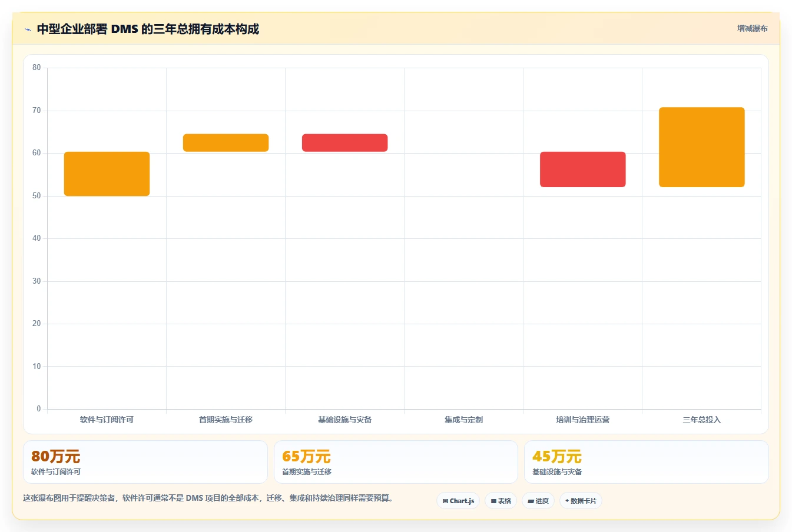Click the y-axis value 20
The image size is (792, 532).
point(37,324)
